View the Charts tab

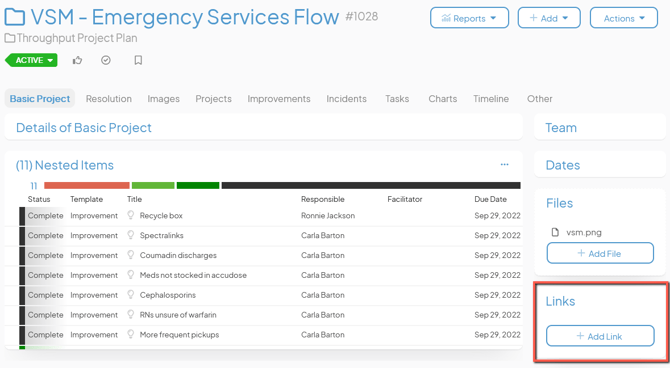tap(443, 99)
